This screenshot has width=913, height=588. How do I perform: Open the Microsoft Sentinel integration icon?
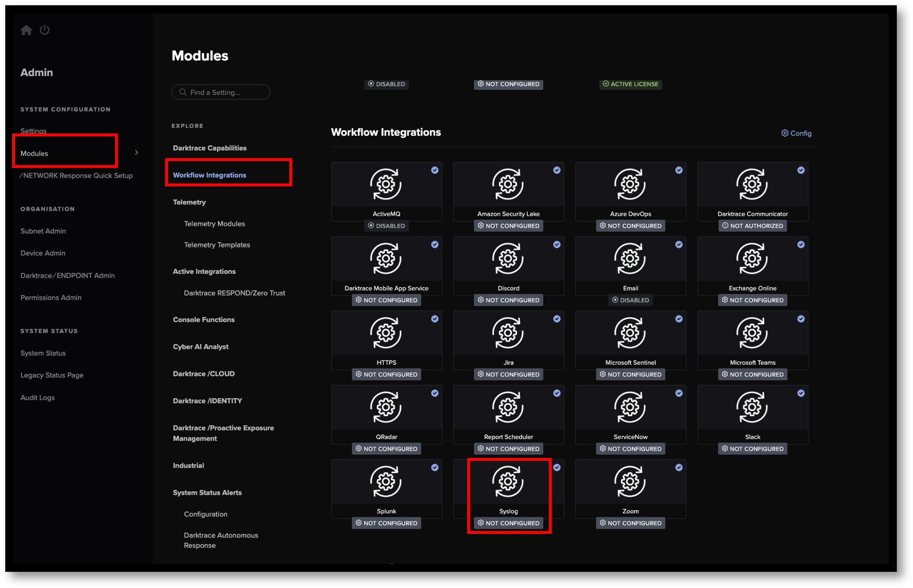(x=630, y=333)
